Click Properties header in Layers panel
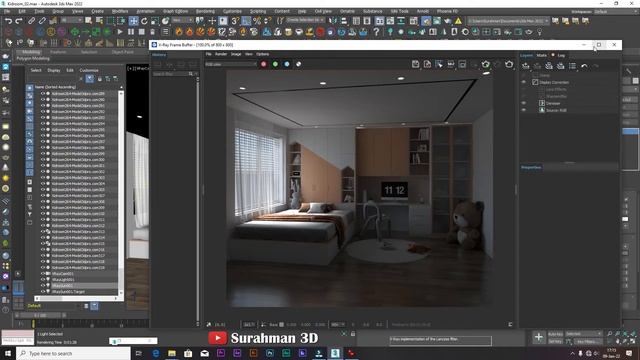640x360 pixels. (531, 167)
